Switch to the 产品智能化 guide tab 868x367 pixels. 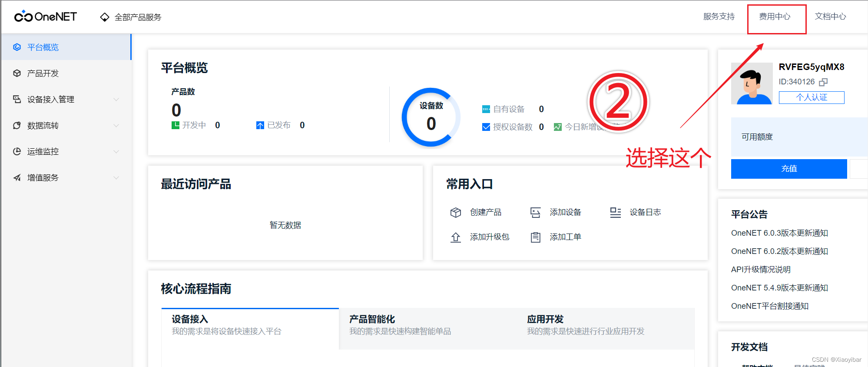427,329
